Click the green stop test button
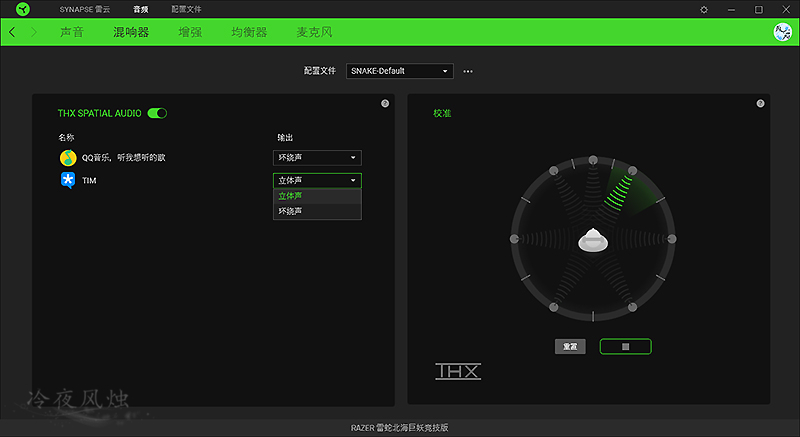 (626, 346)
